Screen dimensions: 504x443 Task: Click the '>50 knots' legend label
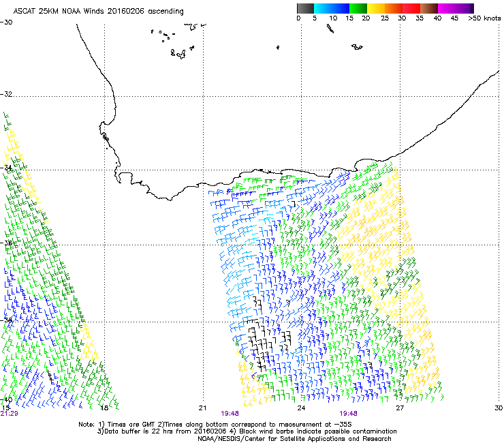[x=484, y=18]
